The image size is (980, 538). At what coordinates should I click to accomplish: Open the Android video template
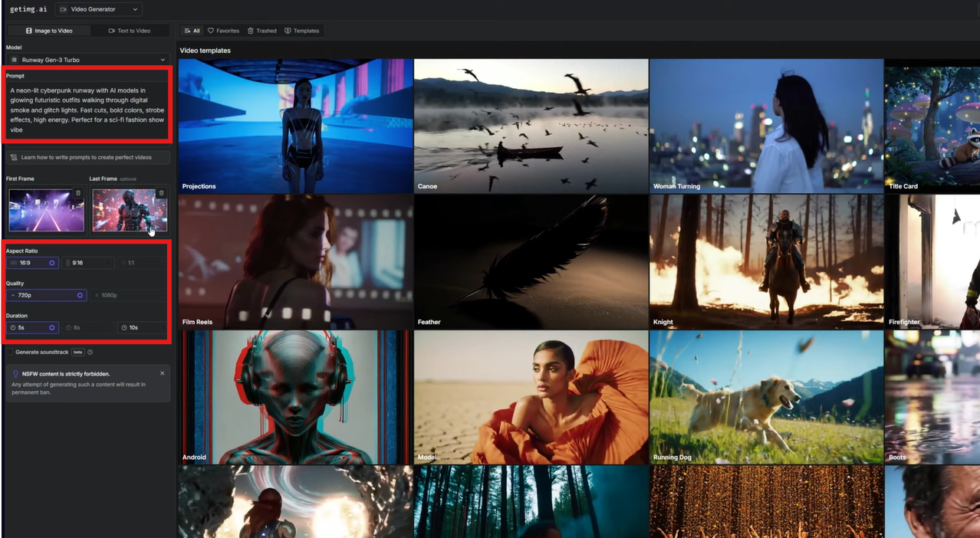pyautogui.click(x=295, y=397)
